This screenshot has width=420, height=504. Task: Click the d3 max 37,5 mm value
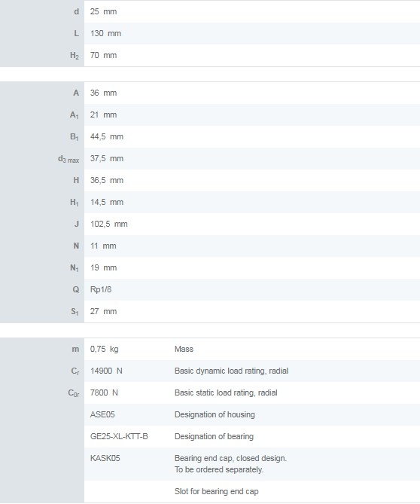(x=107, y=158)
